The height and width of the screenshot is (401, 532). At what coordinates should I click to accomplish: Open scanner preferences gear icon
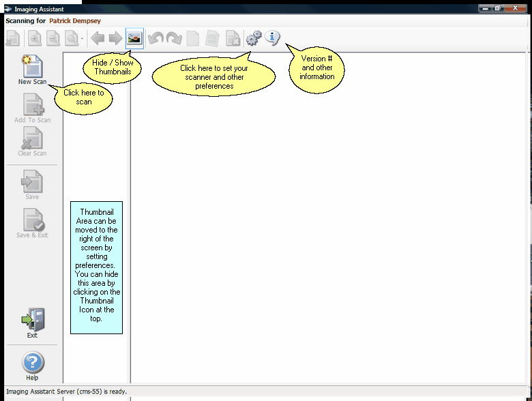[254, 39]
